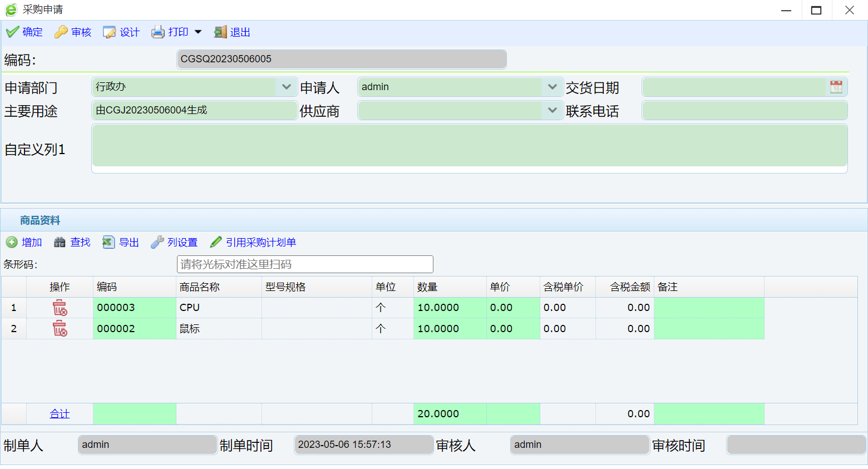Viewport: 868px width, 469px height.
Task: Click the 退出 exit icon
Action: (x=220, y=32)
